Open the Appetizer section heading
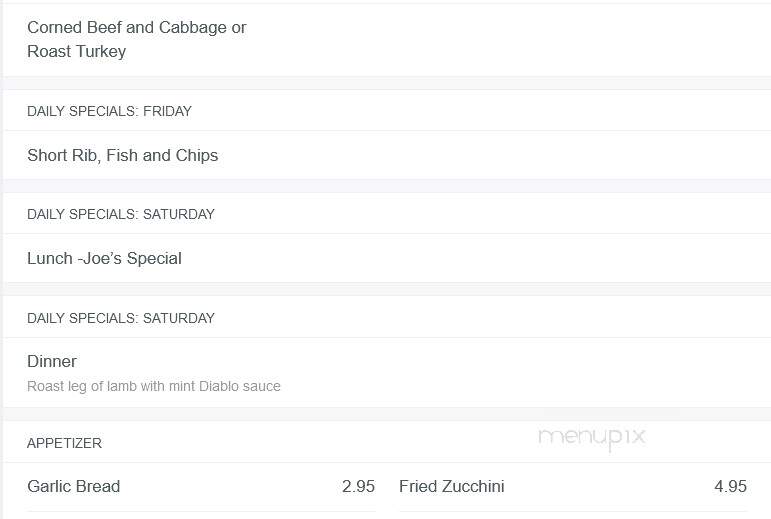Image resolution: width=771 pixels, height=519 pixels. tap(64, 443)
